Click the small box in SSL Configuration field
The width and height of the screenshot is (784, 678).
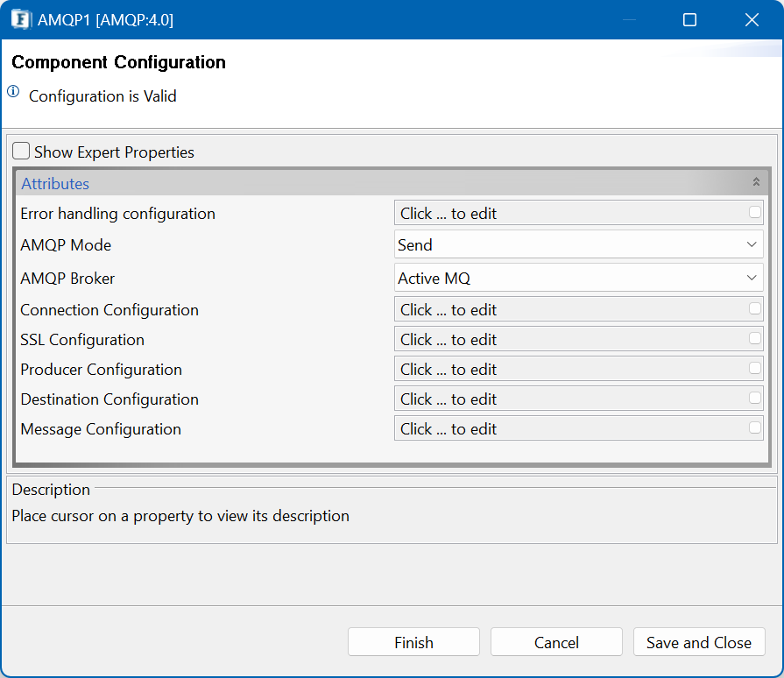(x=754, y=338)
